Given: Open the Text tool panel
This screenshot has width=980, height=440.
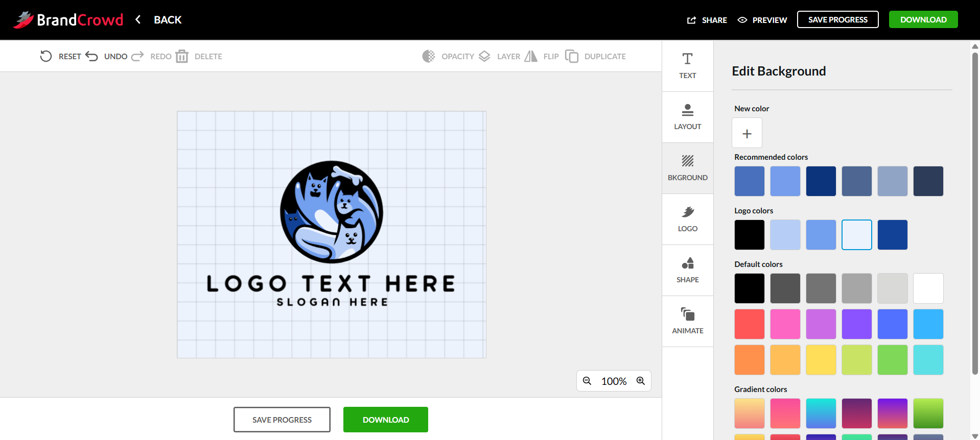Looking at the screenshot, I should coord(688,66).
